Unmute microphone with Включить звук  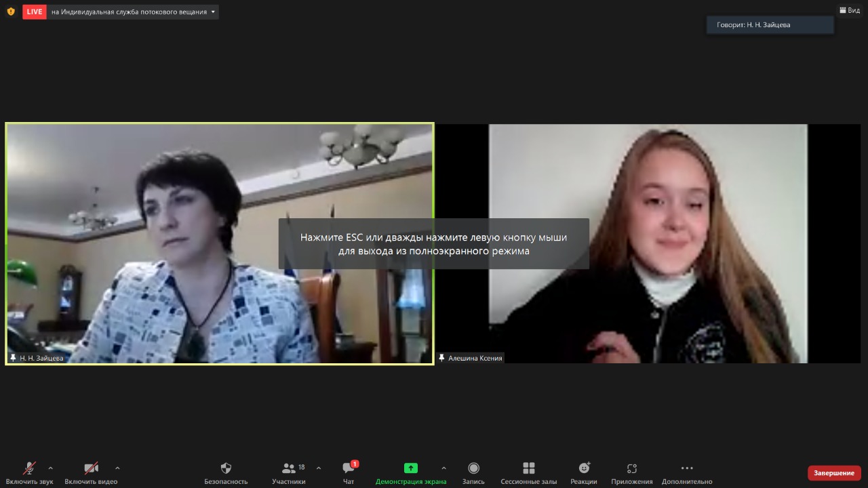pos(29,472)
